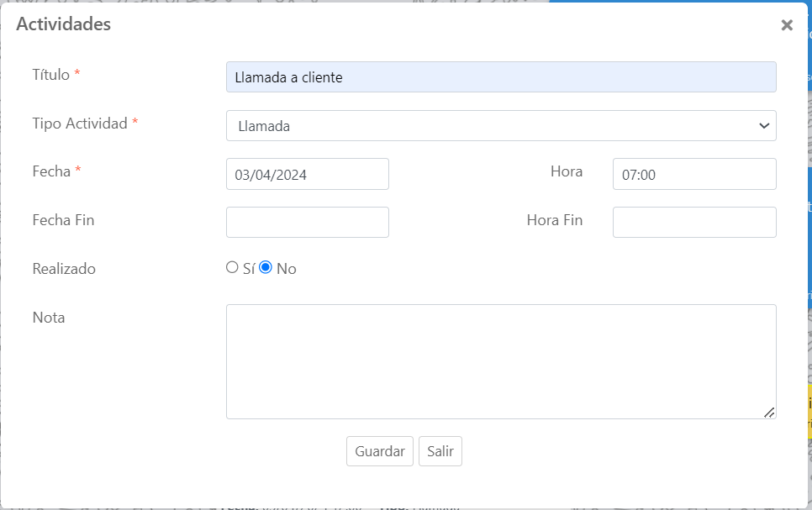Click the Actividades dialog heading
The image size is (812, 510).
coord(64,24)
